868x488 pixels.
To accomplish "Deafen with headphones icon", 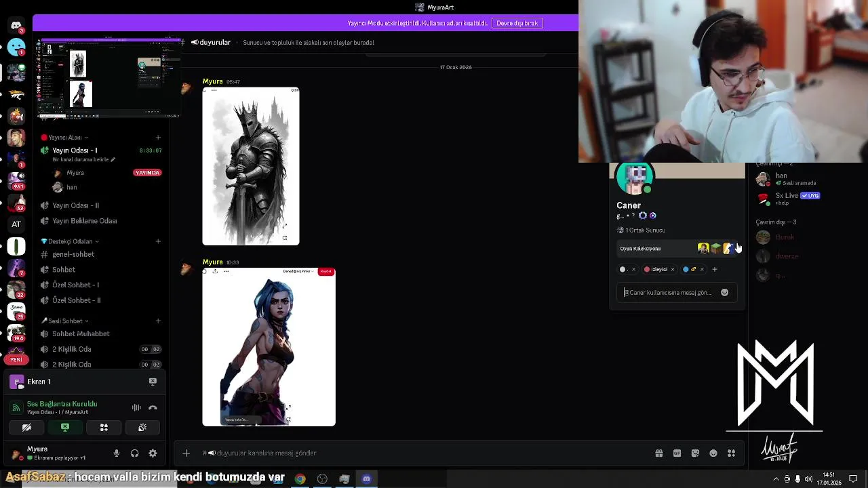I will click(134, 453).
